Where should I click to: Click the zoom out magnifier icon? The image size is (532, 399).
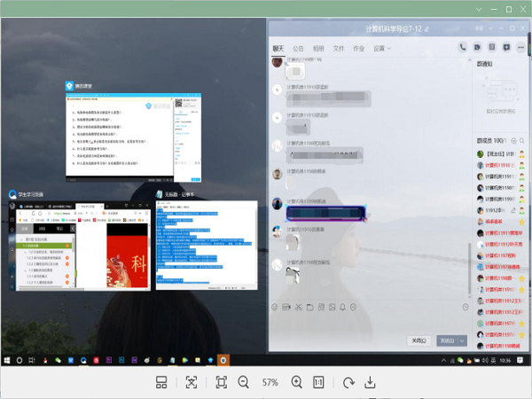click(243, 382)
